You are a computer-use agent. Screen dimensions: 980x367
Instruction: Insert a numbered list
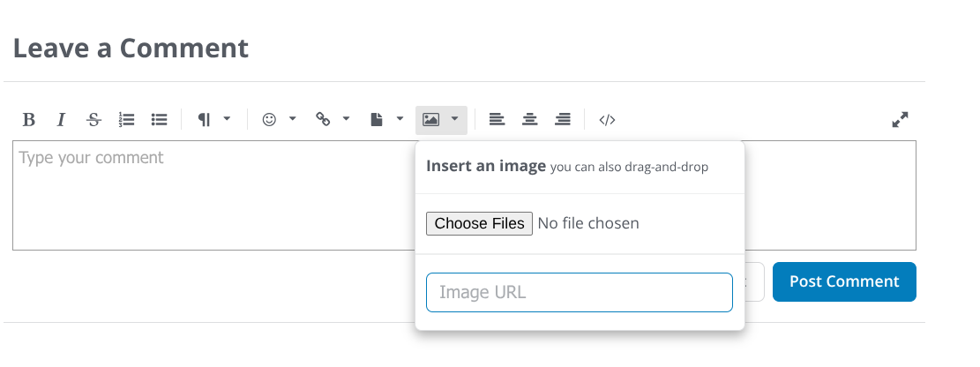coord(126,120)
